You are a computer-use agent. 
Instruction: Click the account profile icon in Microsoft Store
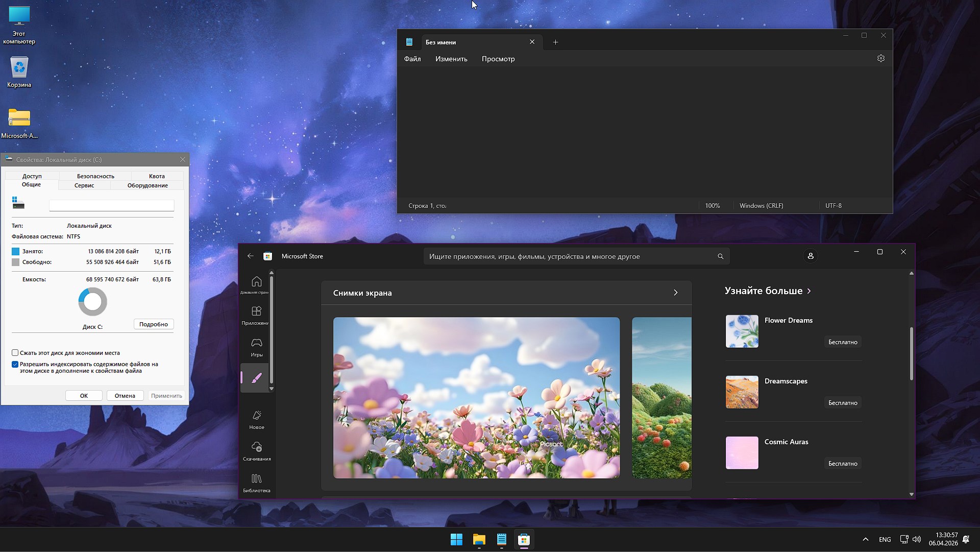[811, 256]
